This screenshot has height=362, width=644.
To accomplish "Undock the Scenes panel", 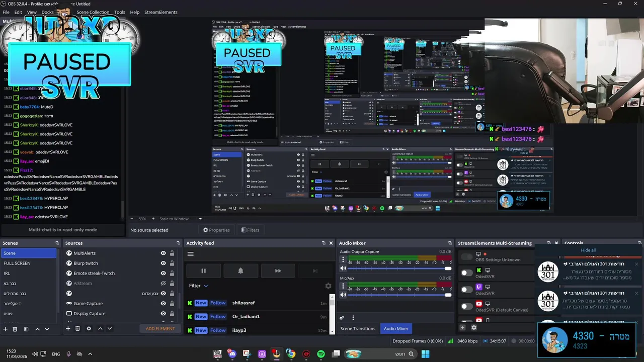I will 56,243.
